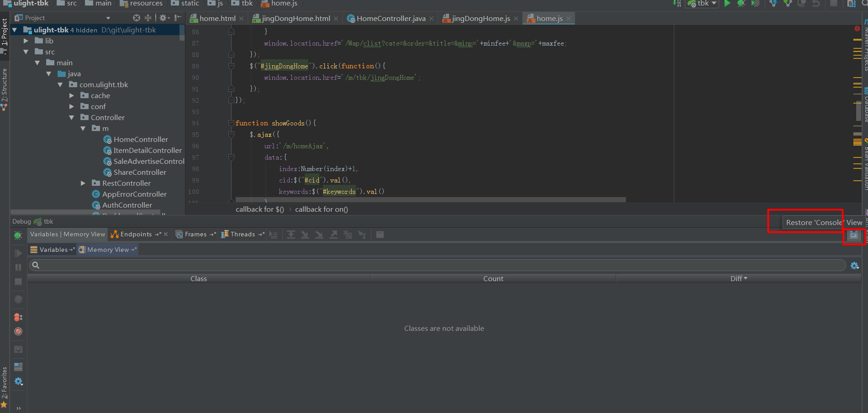This screenshot has height=413, width=868.
Task: Collapse the Controller folder in the project tree
Action: point(72,117)
